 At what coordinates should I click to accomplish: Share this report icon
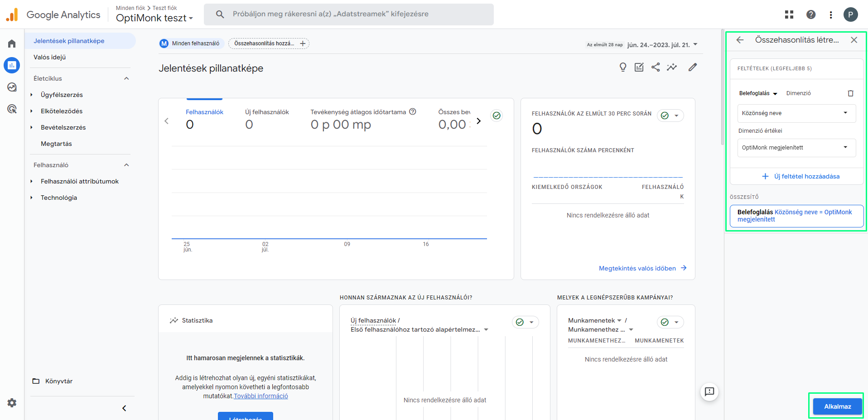point(656,67)
